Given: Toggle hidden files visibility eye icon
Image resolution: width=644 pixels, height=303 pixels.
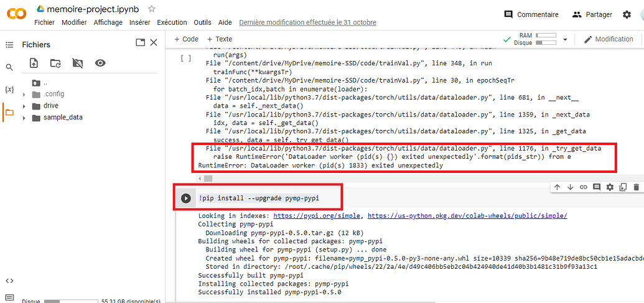Looking at the screenshot, I should point(100,63).
